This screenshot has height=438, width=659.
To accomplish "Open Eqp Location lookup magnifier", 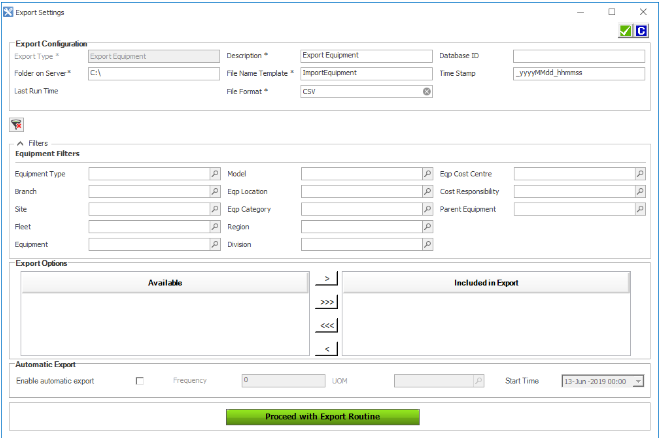I will coord(427,191).
